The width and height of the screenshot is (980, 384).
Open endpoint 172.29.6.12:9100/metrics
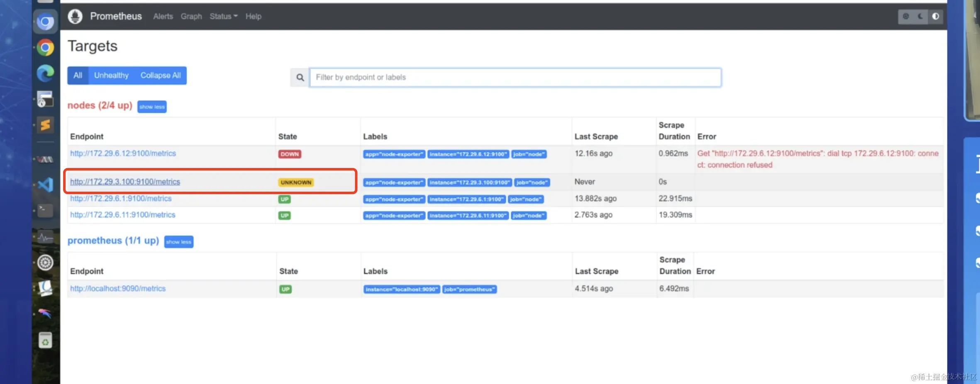123,153
